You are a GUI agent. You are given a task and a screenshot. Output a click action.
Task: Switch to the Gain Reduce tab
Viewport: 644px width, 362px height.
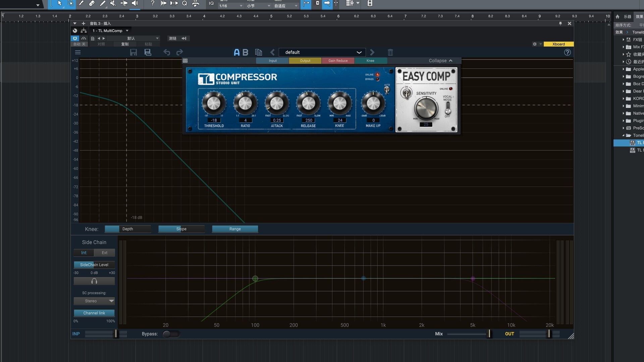338,61
